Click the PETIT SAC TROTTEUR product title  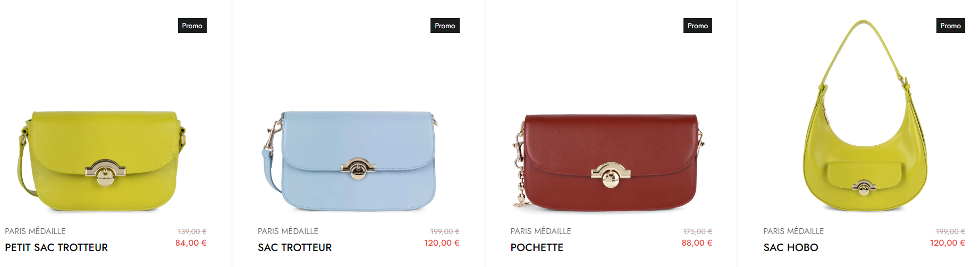56,247
